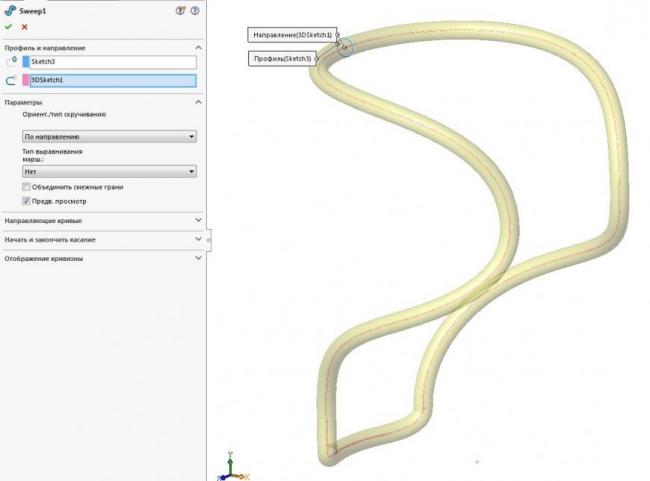
Task: Click the blue swatch next to Sketch3
Action: point(26,62)
